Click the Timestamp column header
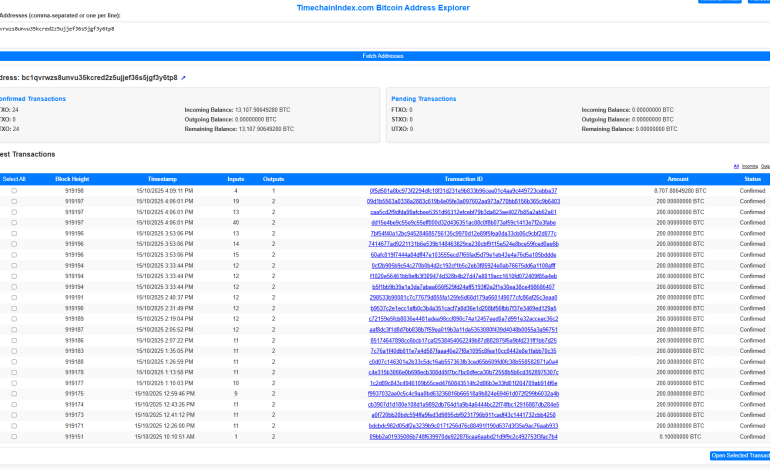This screenshot has height=470, width=770. (162, 179)
